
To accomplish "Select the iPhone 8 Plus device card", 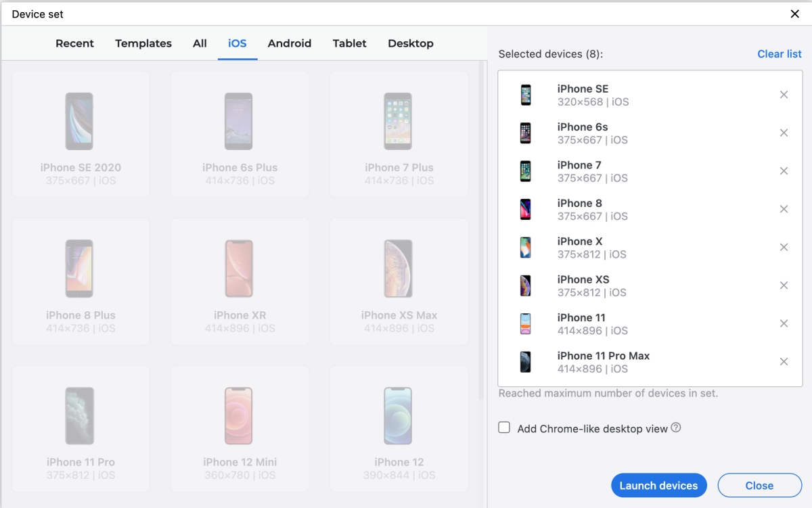I will (81, 281).
